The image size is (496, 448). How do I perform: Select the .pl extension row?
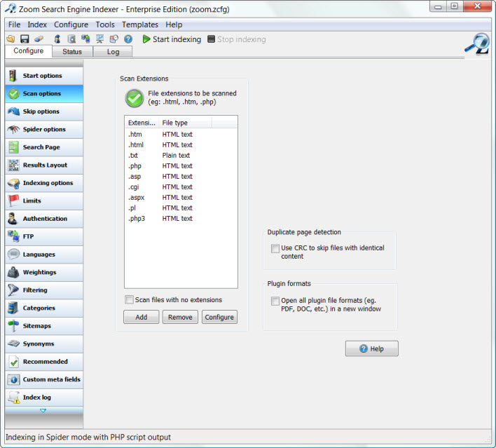pos(181,208)
